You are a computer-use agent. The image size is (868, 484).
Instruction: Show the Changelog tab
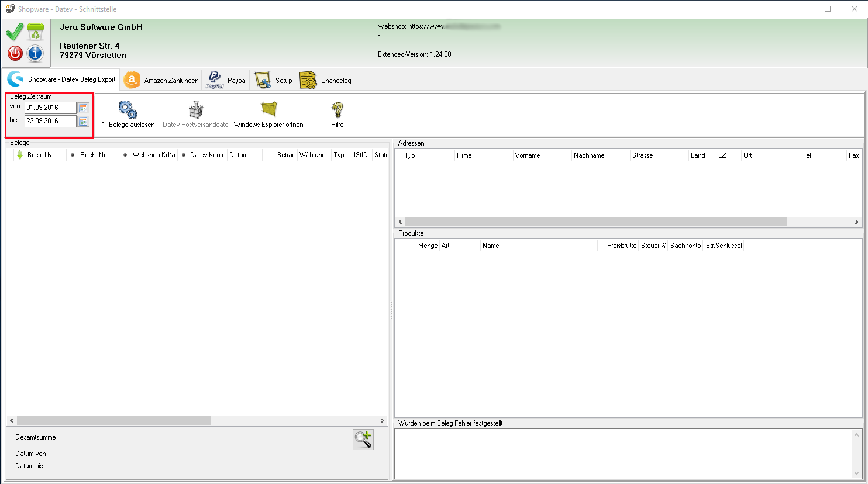[326, 81]
